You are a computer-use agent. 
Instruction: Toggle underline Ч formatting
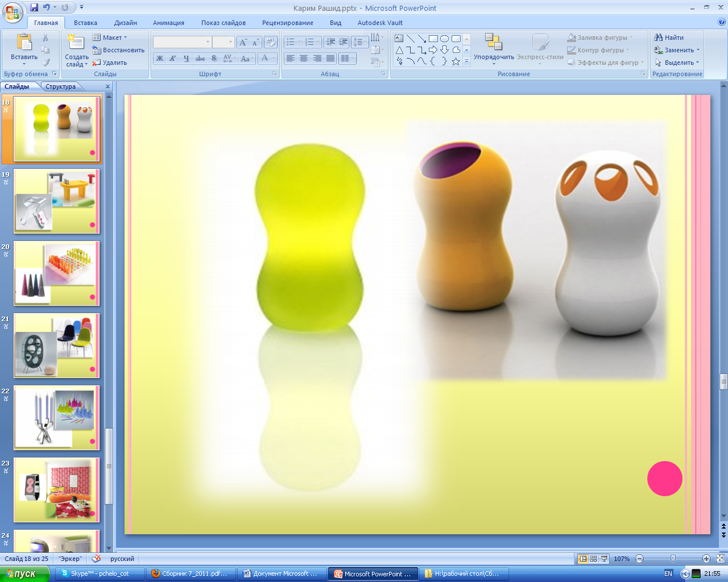point(186,59)
